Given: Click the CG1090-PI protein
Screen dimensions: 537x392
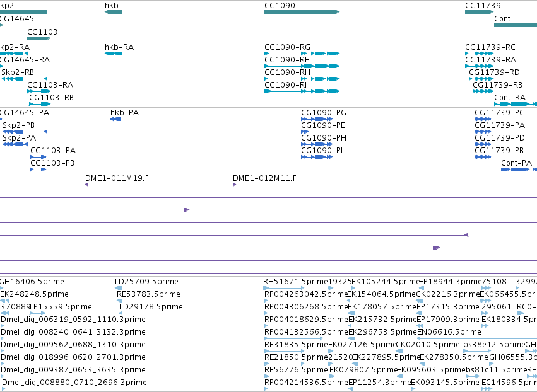Looking at the screenshot, I should click(x=317, y=157).
